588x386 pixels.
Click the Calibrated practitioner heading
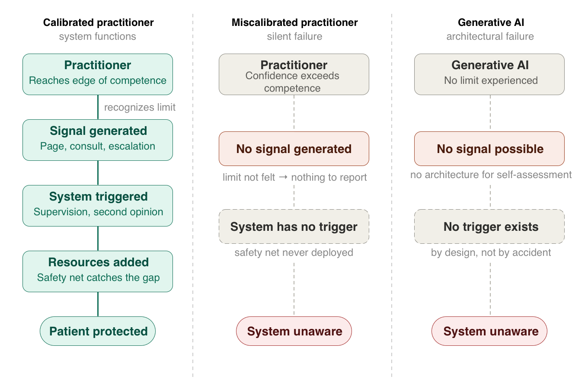tap(98, 22)
